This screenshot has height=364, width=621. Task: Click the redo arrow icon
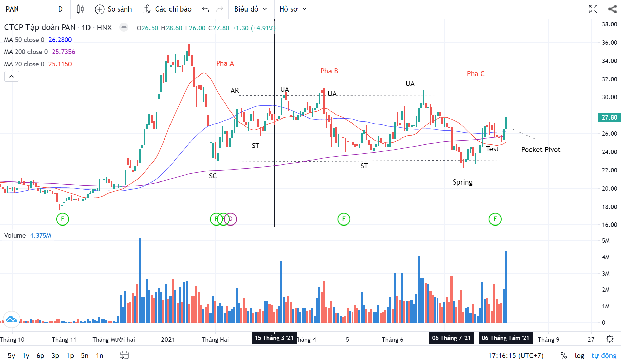coord(220,9)
